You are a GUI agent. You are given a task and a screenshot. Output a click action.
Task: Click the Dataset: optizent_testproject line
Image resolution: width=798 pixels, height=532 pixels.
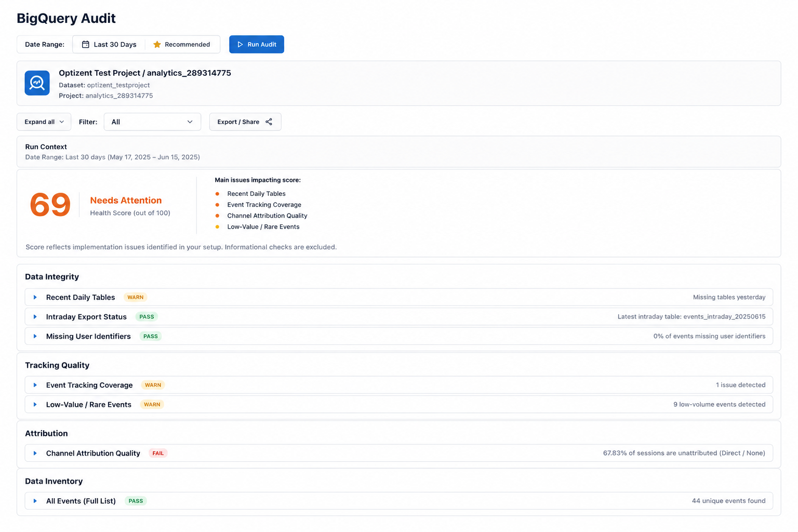(104, 85)
